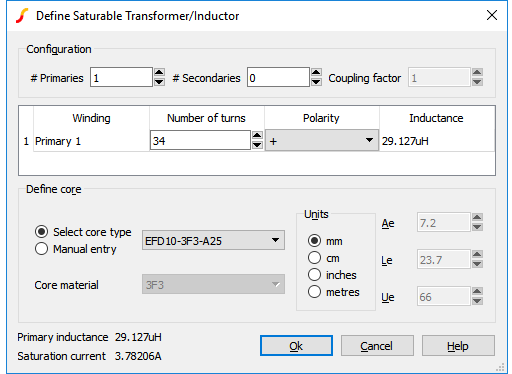Decrement the Primary 1 number of turns
The width and height of the screenshot is (512, 374).
(x=257, y=145)
